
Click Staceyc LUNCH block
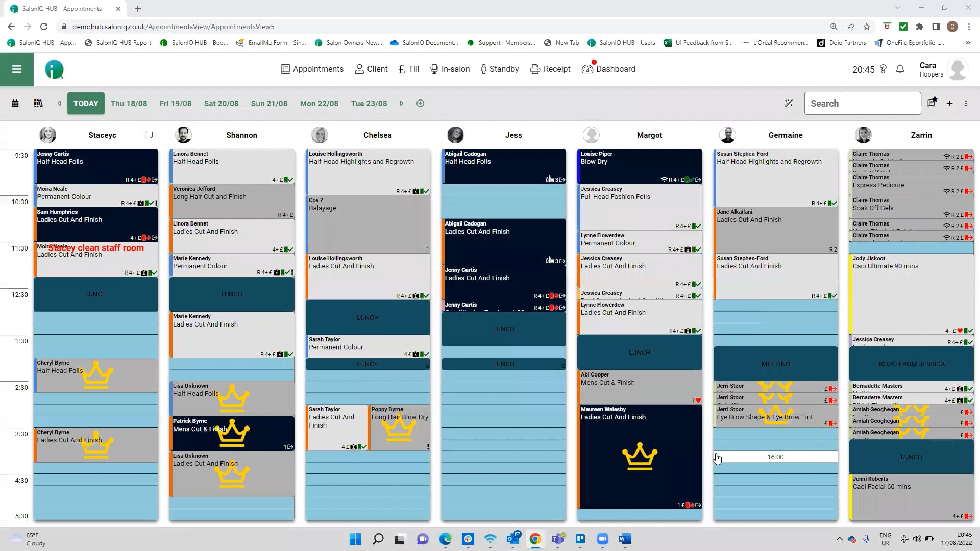[96, 294]
